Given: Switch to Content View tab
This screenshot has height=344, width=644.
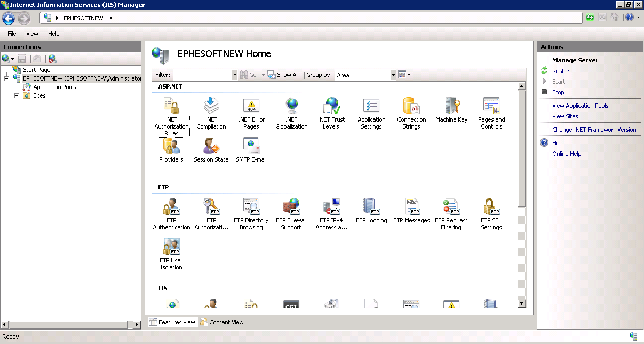Looking at the screenshot, I should click(222, 322).
